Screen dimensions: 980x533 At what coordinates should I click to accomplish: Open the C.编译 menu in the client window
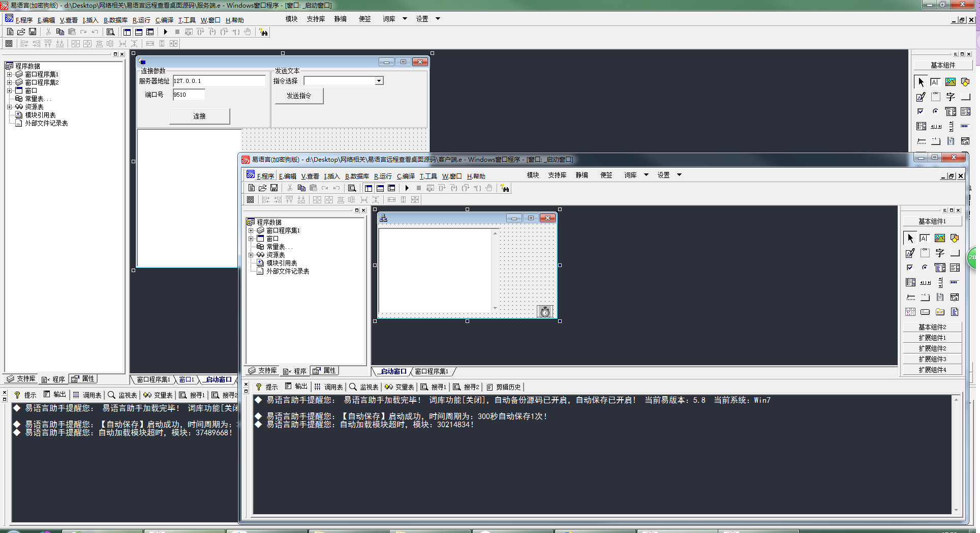[406, 176]
